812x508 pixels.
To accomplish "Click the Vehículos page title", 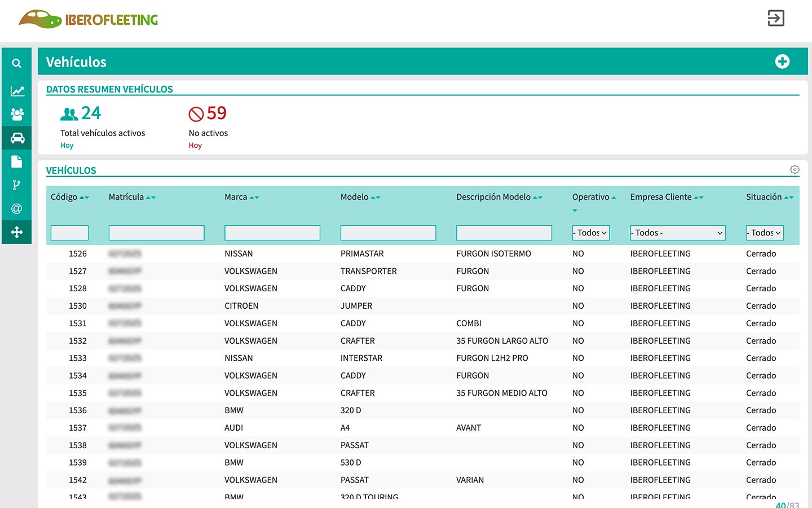I will (x=76, y=62).
